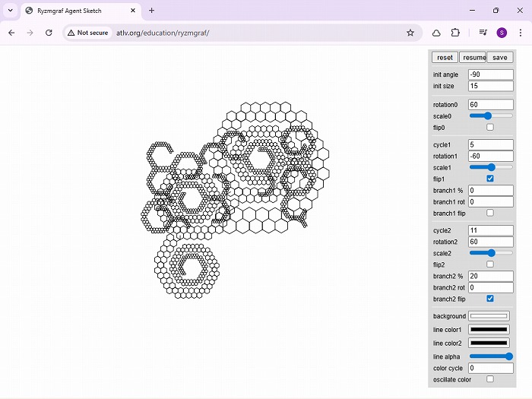
Task: Reload the page with refresh icon
Action: (x=49, y=33)
